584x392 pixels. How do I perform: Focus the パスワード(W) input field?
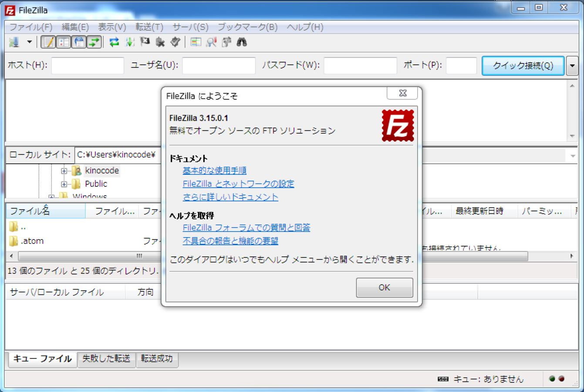(x=360, y=65)
